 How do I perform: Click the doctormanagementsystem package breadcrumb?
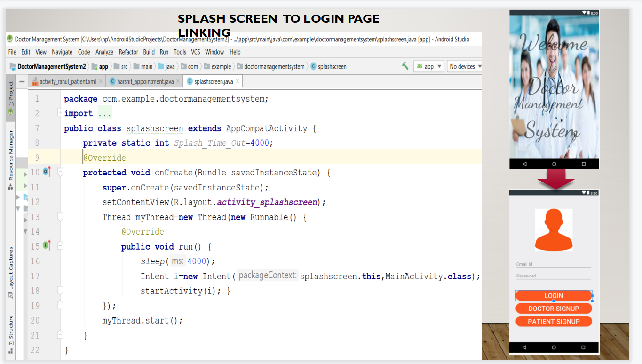271,67
